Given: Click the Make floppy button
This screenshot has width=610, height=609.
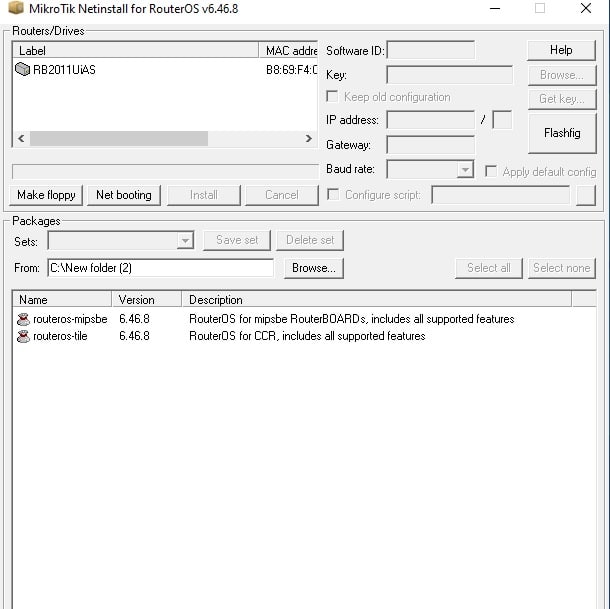Looking at the screenshot, I should click(46, 195).
